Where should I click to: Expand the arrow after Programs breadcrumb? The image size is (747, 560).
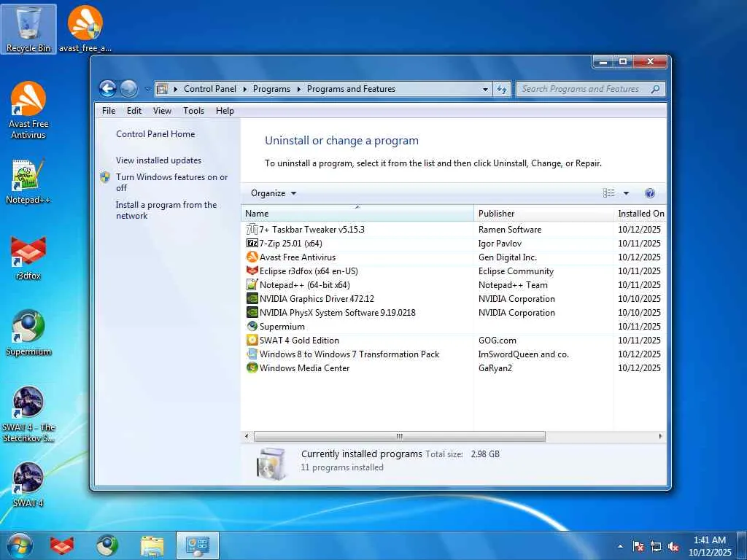(x=298, y=89)
